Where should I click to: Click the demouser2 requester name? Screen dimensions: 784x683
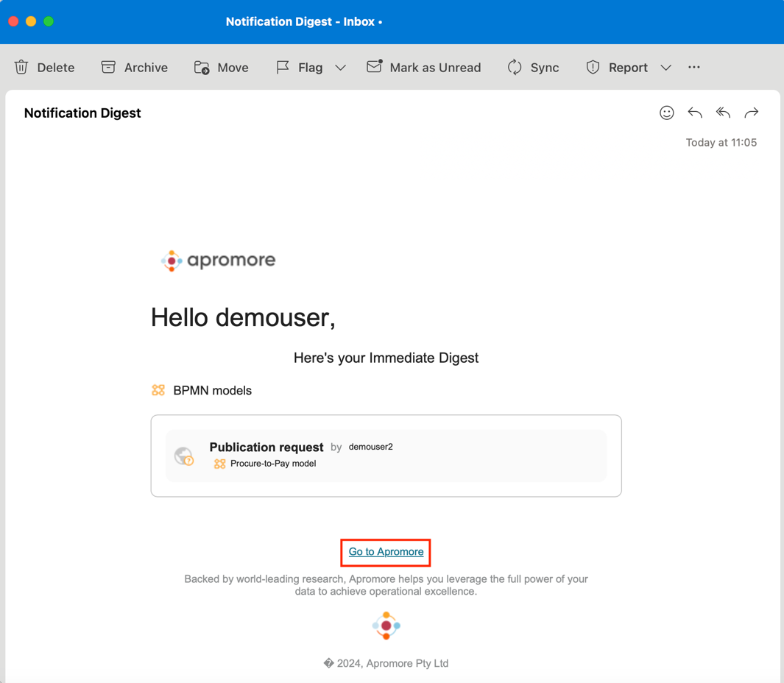tap(370, 447)
